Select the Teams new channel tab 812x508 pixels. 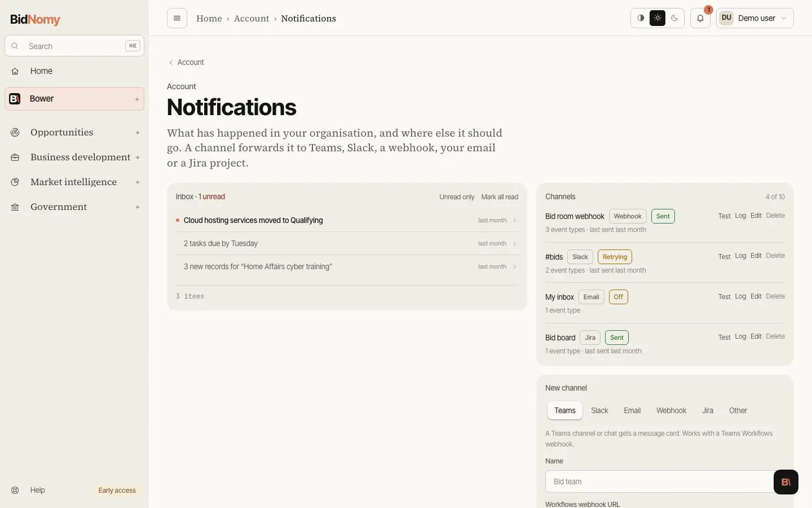[x=565, y=411]
